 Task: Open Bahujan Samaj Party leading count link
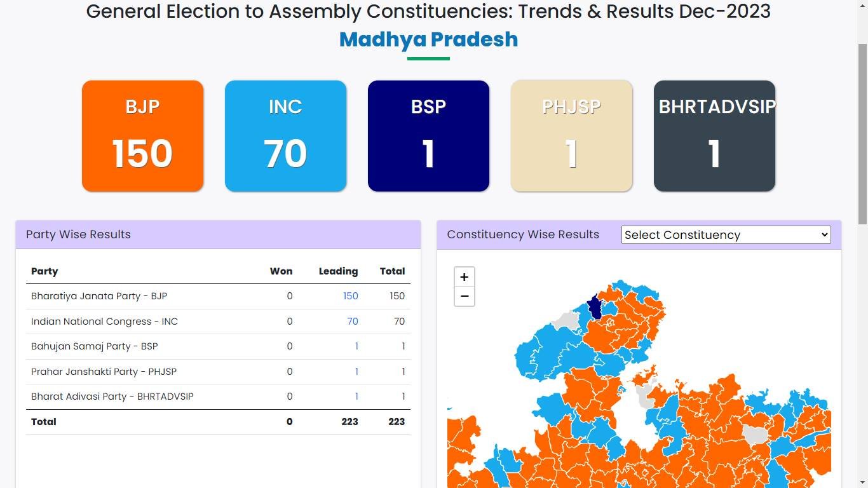pos(356,346)
